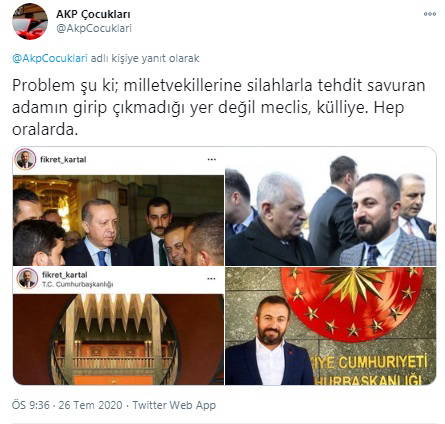Click three-dot menu in first embedded post
The height and width of the screenshot is (424, 445).
click(x=212, y=159)
